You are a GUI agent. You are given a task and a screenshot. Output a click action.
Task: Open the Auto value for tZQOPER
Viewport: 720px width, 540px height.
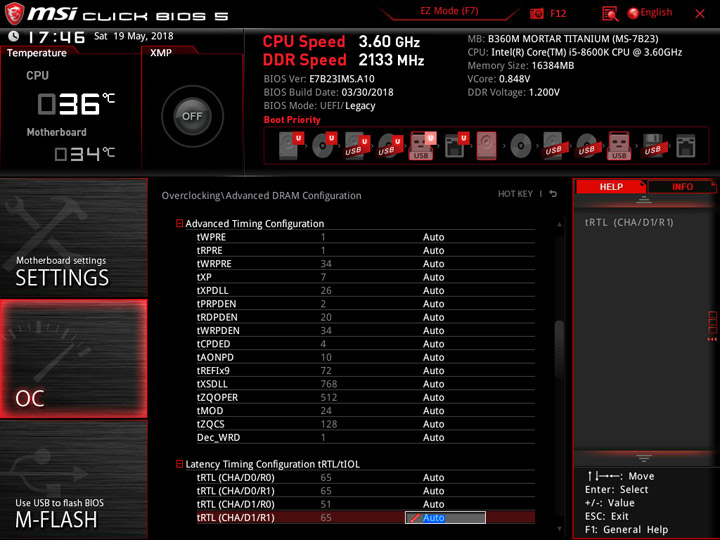(x=433, y=397)
